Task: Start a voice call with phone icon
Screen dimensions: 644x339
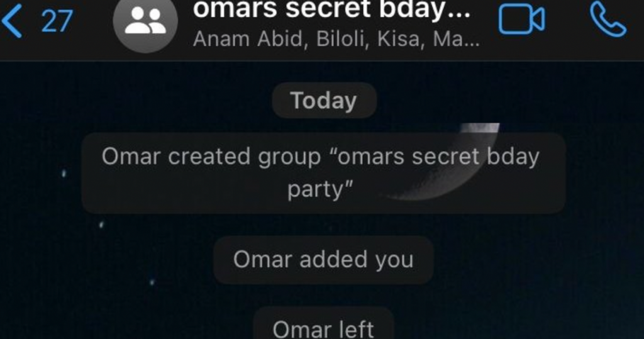Action: [x=608, y=20]
